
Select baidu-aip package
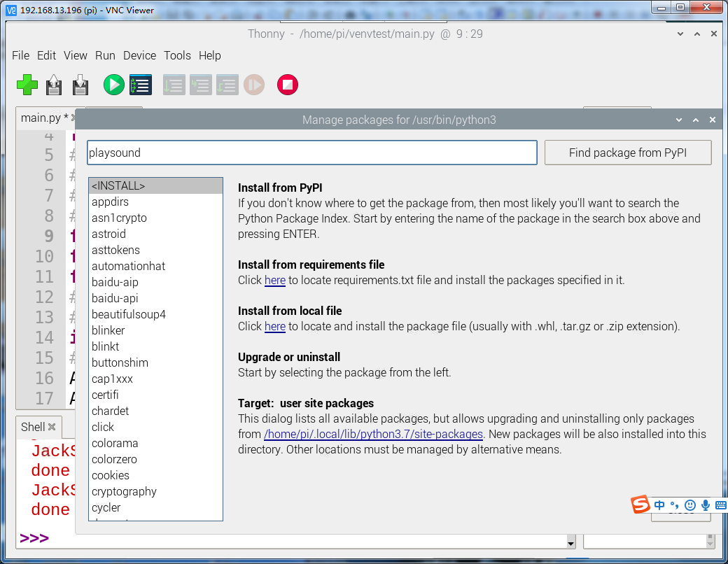(155, 282)
